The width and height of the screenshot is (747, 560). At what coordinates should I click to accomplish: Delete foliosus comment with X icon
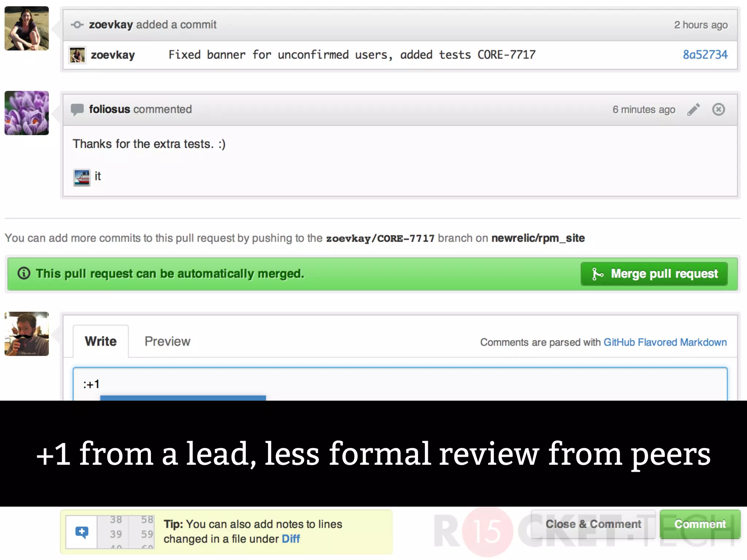[x=719, y=109]
